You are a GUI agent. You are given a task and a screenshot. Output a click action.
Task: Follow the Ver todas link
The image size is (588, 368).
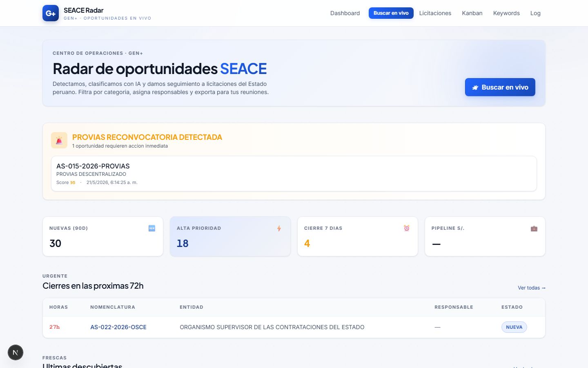(532, 288)
